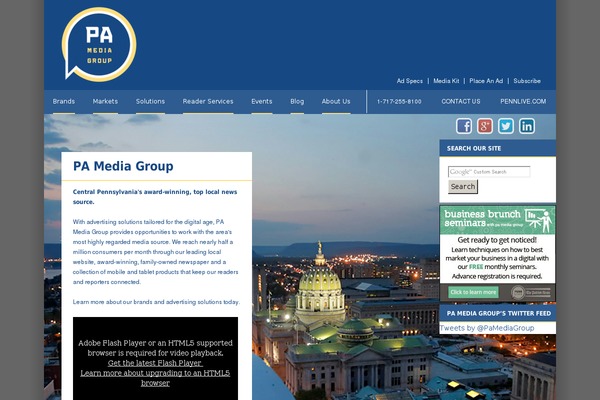The height and width of the screenshot is (400, 600).
Task: Click the 'PA Media Group' heading
Action: click(123, 166)
